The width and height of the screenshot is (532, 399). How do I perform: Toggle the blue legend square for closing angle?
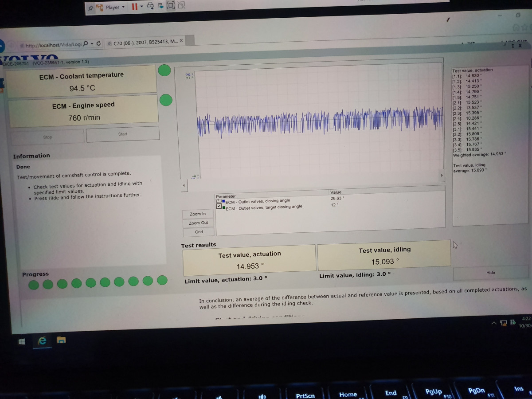[x=223, y=201]
